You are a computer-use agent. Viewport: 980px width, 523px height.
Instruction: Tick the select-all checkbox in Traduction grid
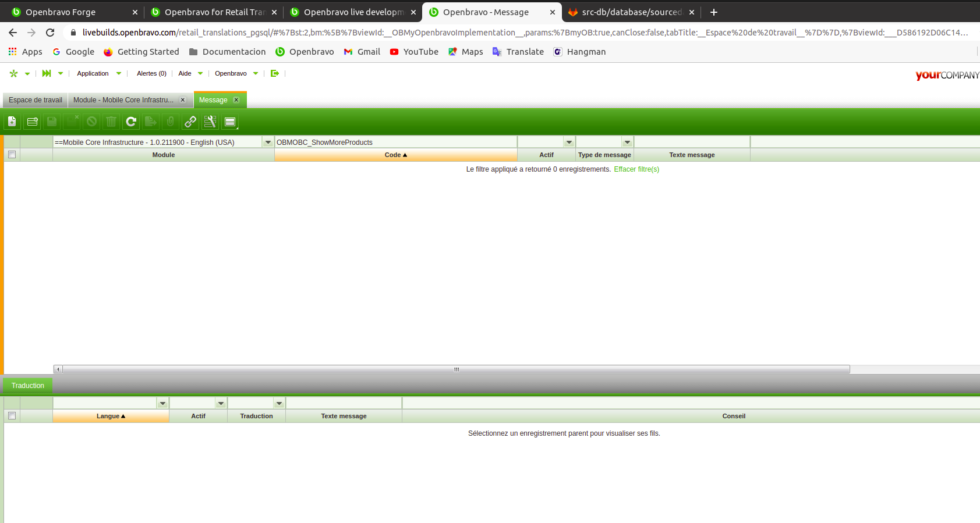12,416
